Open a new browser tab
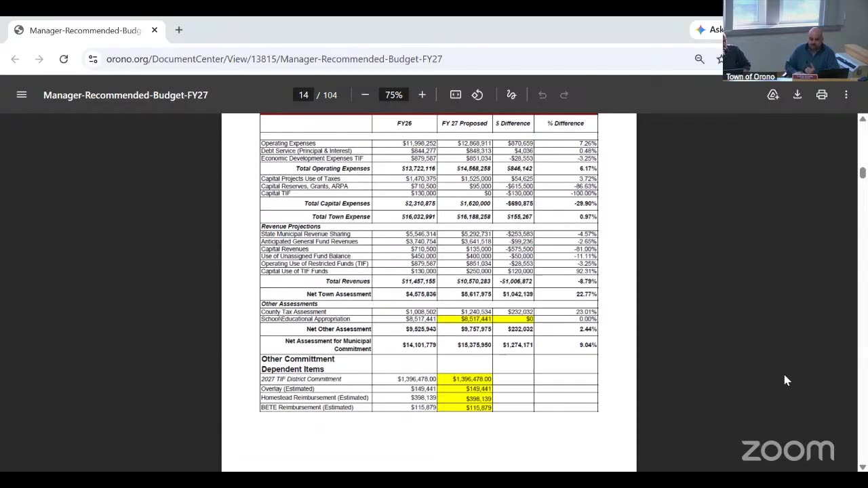Screen dimensions: 868x488 pyautogui.click(x=179, y=30)
